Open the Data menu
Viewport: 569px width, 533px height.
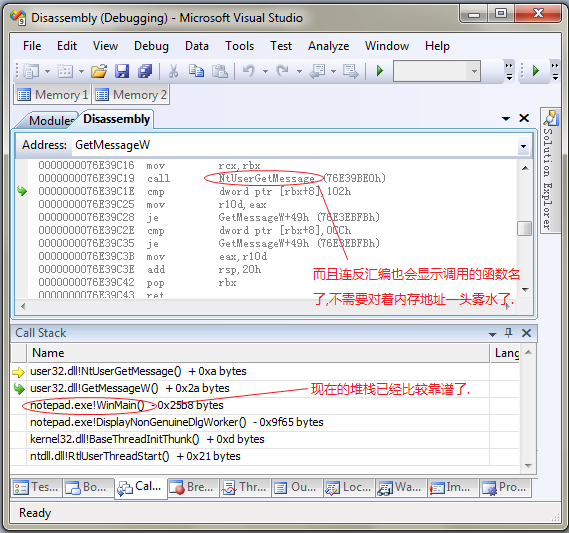tap(197, 46)
